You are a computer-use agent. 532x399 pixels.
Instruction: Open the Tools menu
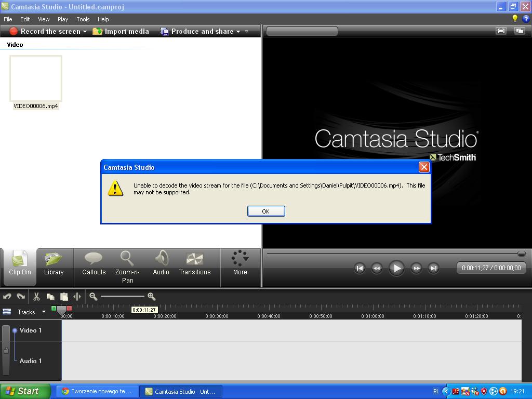pos(83,19)
